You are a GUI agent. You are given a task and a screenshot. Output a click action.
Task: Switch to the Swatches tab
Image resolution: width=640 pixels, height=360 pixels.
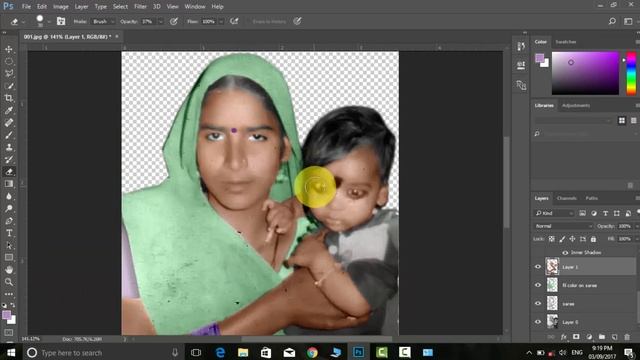[x=566, y=42]
